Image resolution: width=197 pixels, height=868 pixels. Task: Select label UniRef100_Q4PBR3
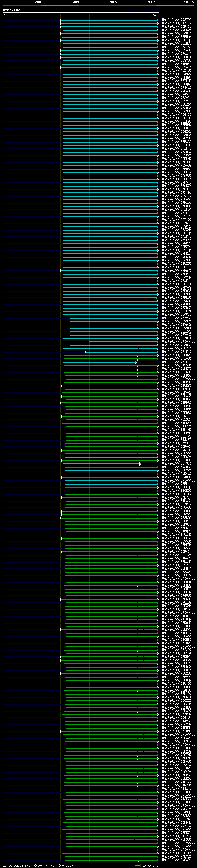pyautogui.click(x=176, y=403)
